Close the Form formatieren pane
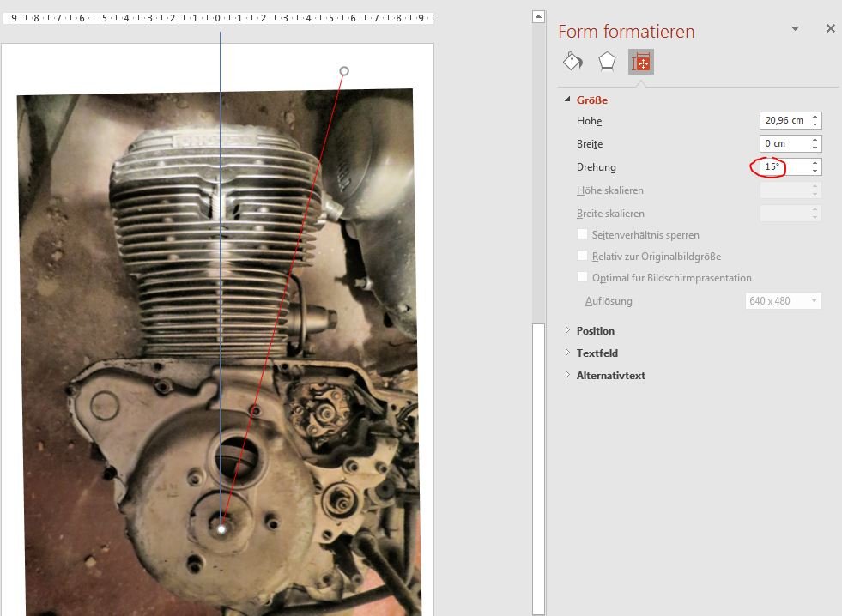The width and height of the screenshot is (842, 616). pos(830,28)
